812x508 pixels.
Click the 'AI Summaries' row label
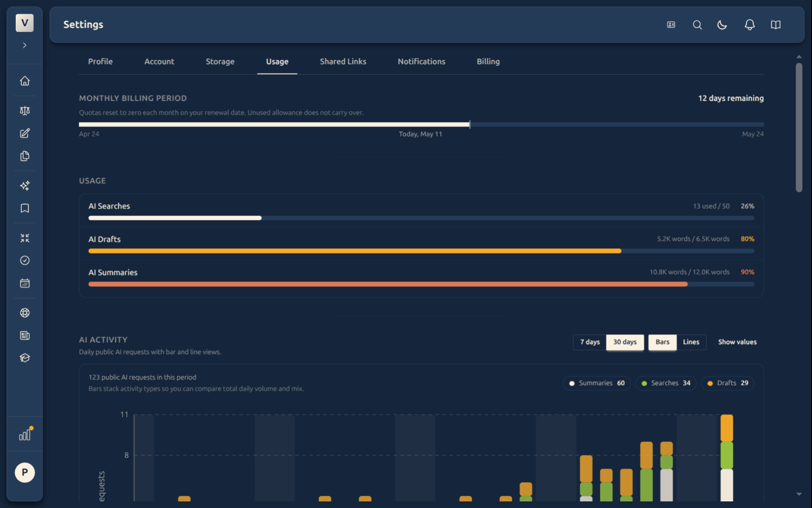pyautogui.click(x=113, y=273)
